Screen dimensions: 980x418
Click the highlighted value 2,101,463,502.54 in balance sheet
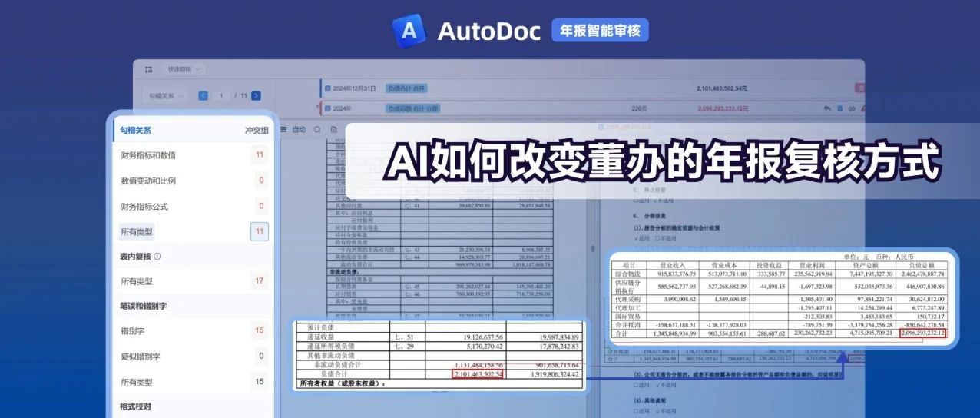477,374
